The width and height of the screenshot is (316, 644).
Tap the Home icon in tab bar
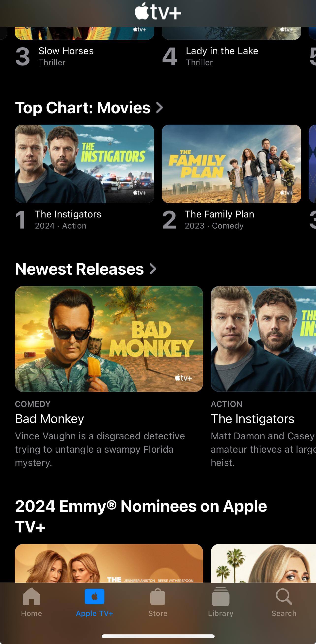[x=31, y=596]
